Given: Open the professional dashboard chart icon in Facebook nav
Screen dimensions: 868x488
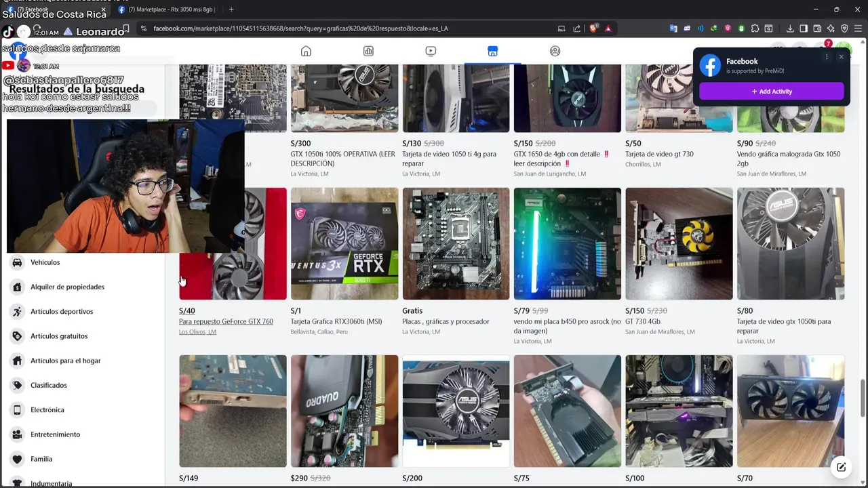Looking at the screenshot, I should coord(368,52).
